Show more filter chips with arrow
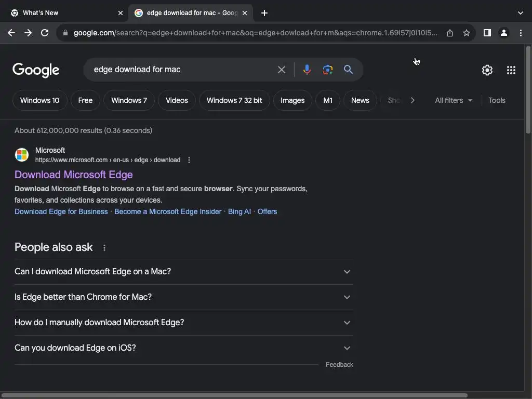The height and width of the screenshot is (399, 532). (x=413, y=100)
